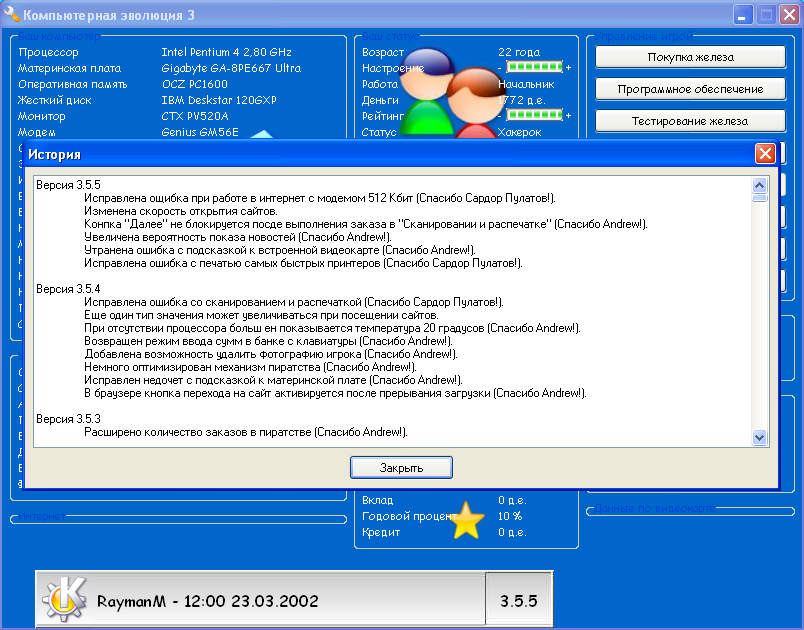Click the Закрыть button in История dialog
804x630 pixels.
tap(401, 468)
